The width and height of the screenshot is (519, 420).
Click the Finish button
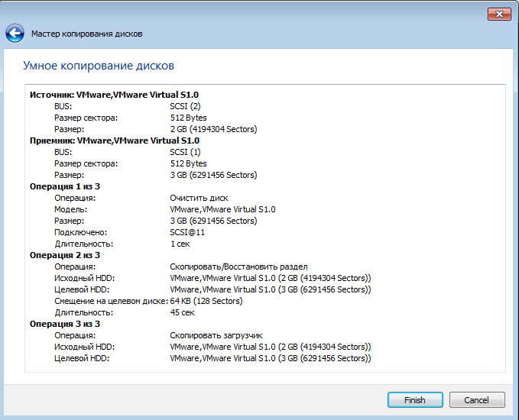coord(415,400)
